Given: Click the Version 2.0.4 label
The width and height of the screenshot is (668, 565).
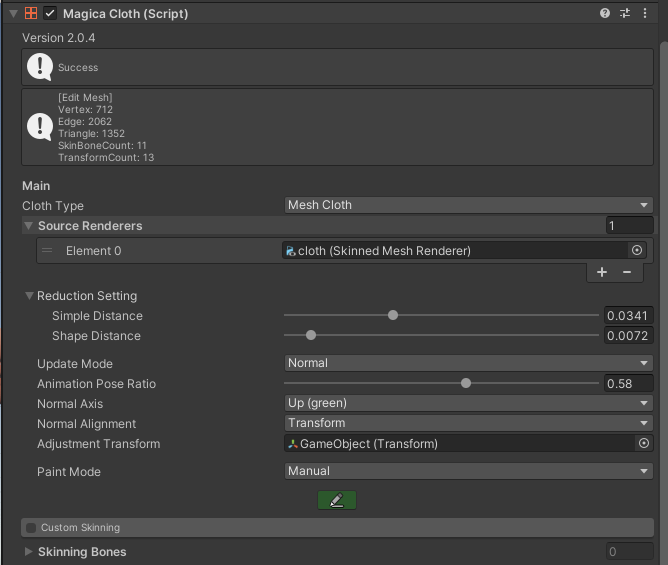Looking at the screenshot, I should click(x=59, y=38).
